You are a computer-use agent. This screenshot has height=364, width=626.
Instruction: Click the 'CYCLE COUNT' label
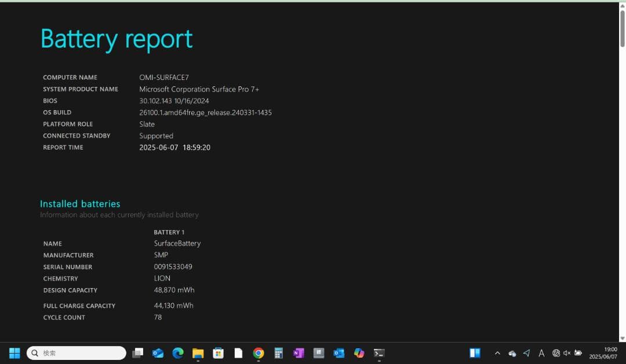point(64,318)
